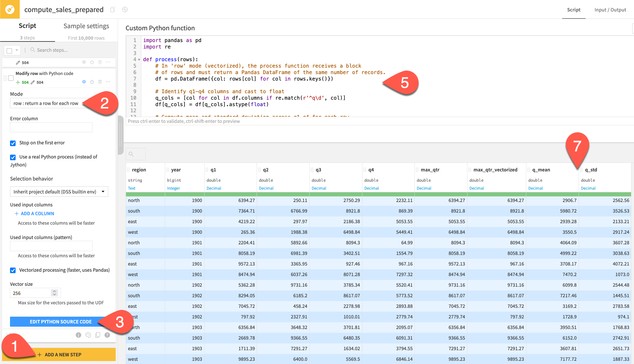
Task: Click the copy icon beside compute_sales_prepared title
Action: tap(112, 10)
